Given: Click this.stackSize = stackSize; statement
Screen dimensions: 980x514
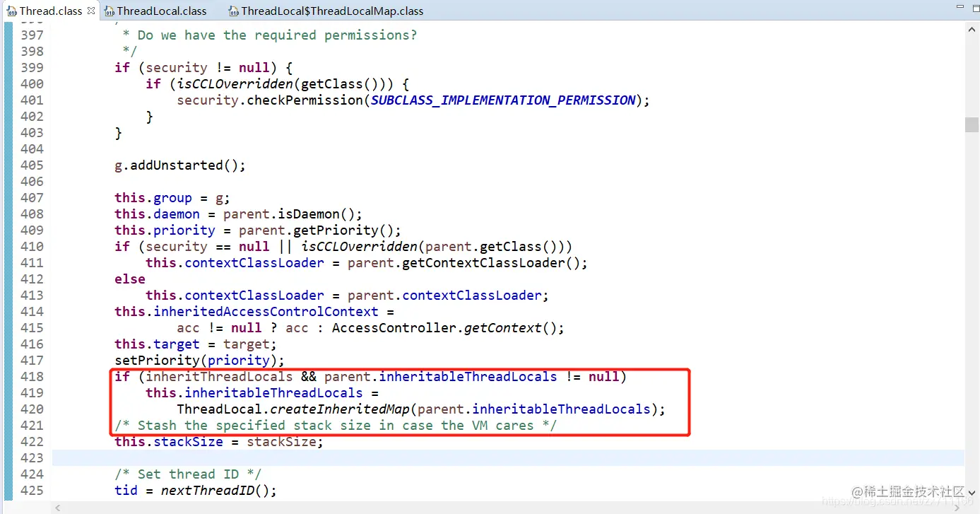Looking at the screenshot, I should click(x=219, y=442).
